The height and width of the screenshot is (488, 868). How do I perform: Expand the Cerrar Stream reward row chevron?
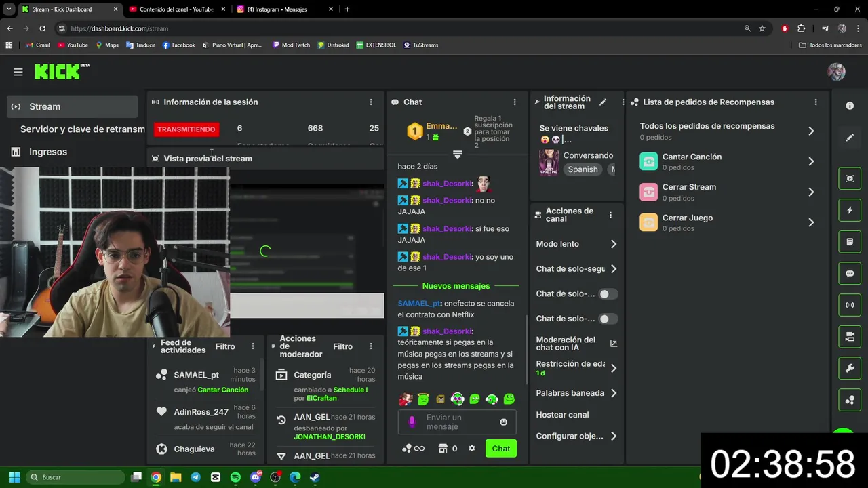pos(811,192)
